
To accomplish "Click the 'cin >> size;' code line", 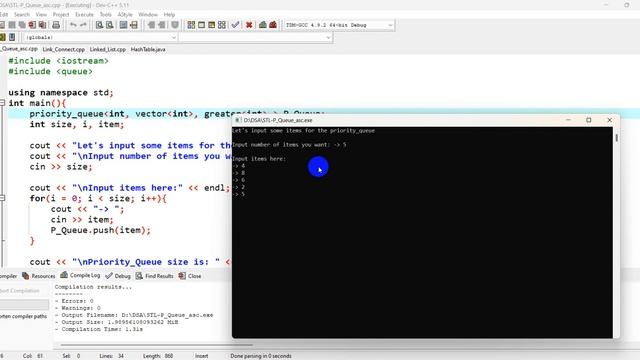I will tap(61, 167).
